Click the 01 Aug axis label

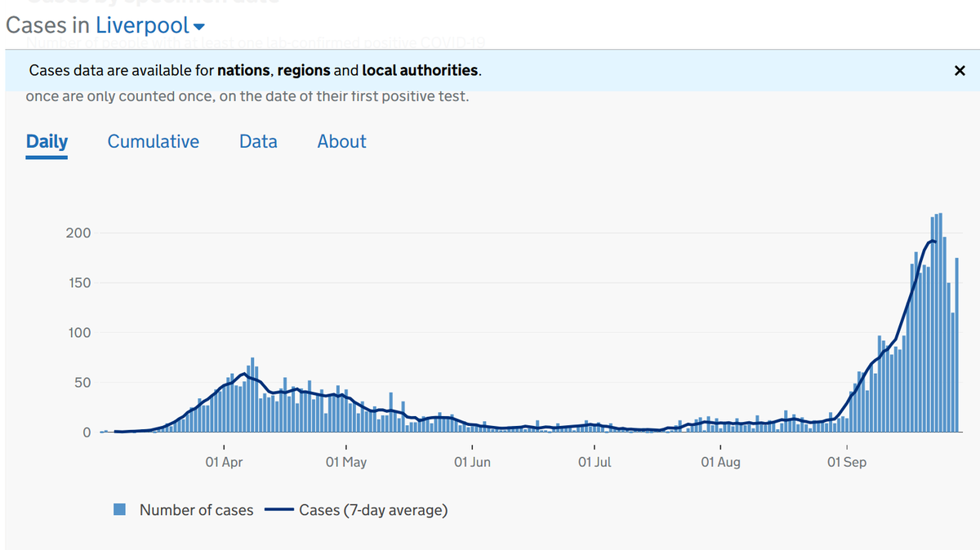pyautogui.click(x=720, y=462)
